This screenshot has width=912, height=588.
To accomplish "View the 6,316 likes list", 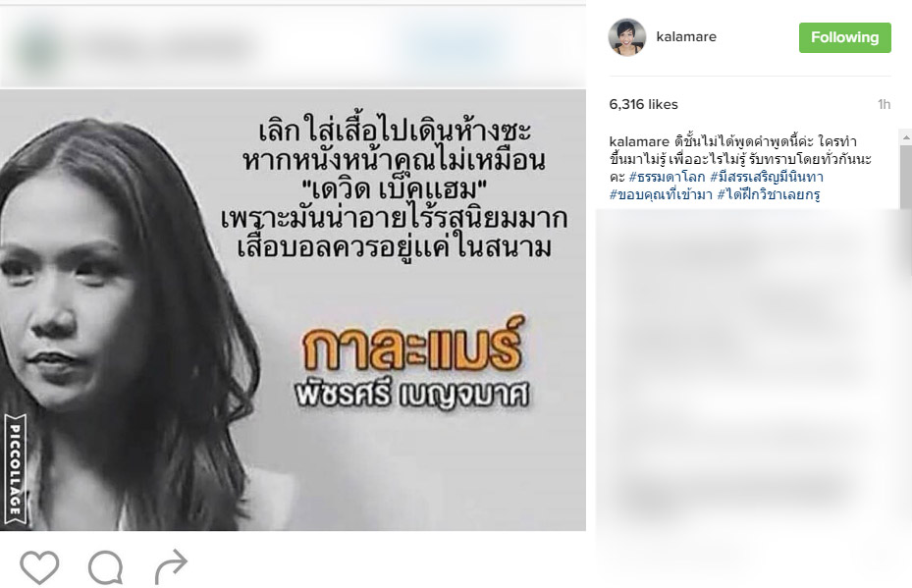I will click(643, 104).
